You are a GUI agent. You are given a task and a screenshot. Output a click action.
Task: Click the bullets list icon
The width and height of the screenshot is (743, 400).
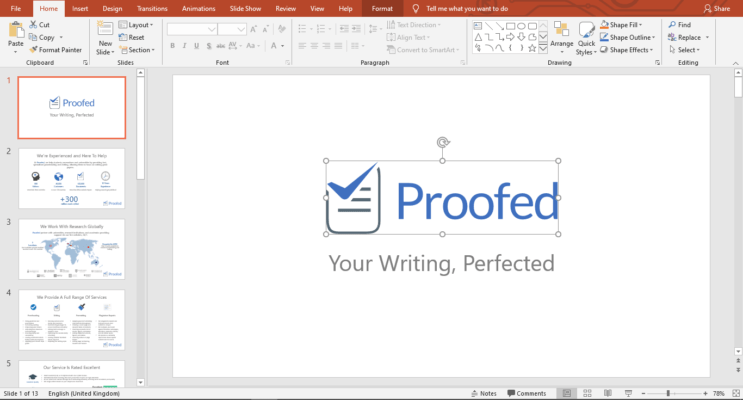point(302,29)
